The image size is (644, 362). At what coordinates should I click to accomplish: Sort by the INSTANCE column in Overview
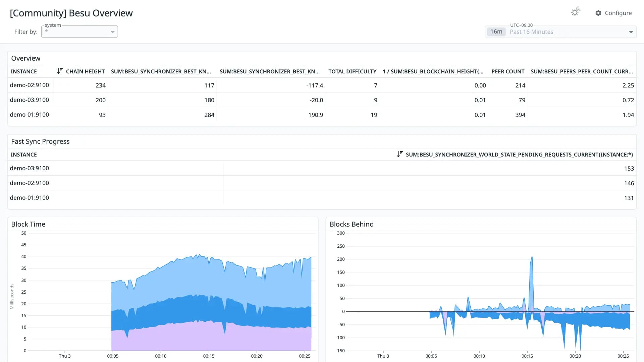[x=24, y=71]
